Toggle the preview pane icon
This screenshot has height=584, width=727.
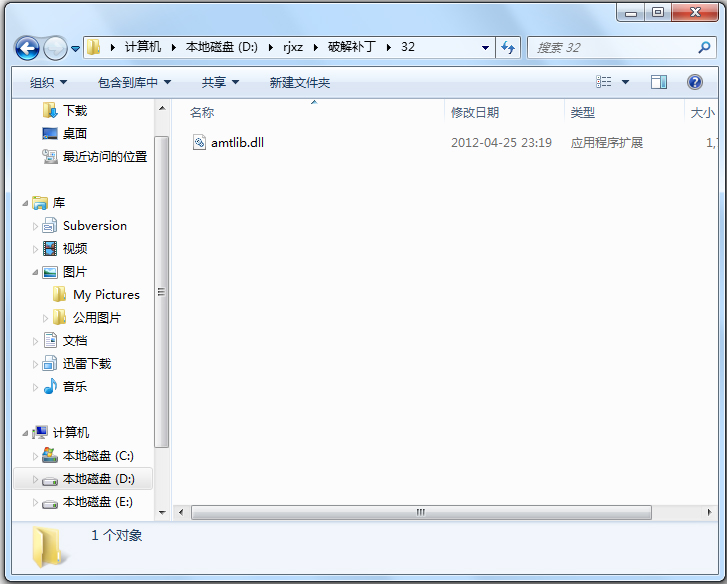[x=658, y=82]
